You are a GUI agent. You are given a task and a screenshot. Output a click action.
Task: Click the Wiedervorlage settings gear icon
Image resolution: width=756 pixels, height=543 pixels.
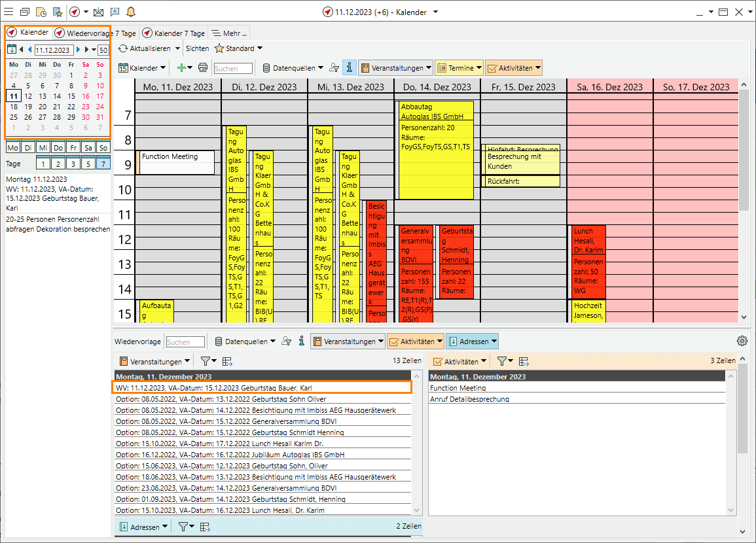742,341
